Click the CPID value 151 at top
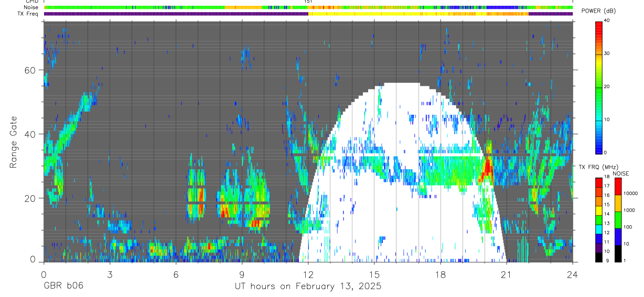 (x=308, y=2)
